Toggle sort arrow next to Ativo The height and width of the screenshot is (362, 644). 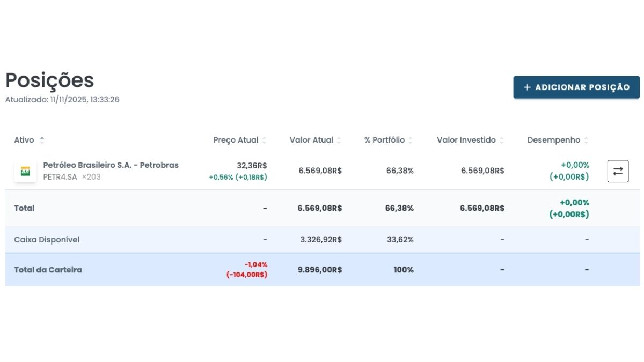pos(42,140)
